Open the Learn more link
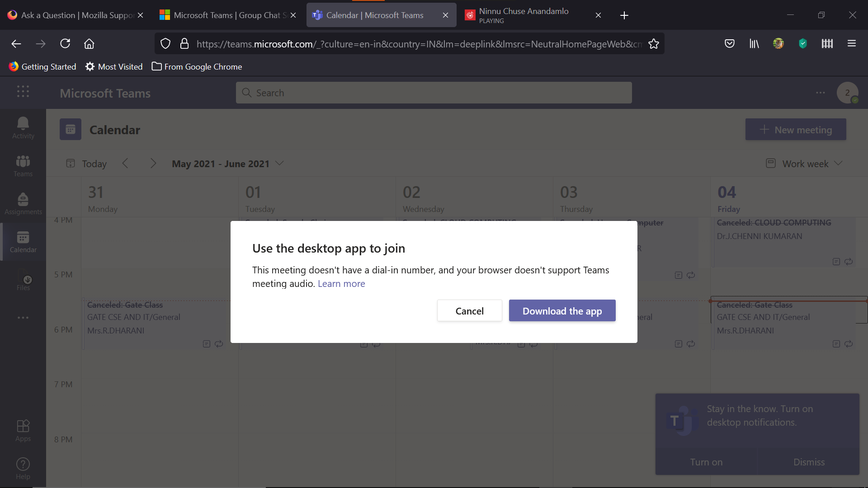This screenshot has width=868, height=488. click(x=341, y=283)
